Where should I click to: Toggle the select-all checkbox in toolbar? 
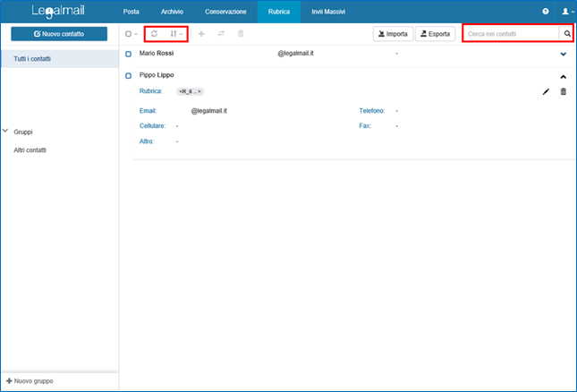[x=129, y=34]
